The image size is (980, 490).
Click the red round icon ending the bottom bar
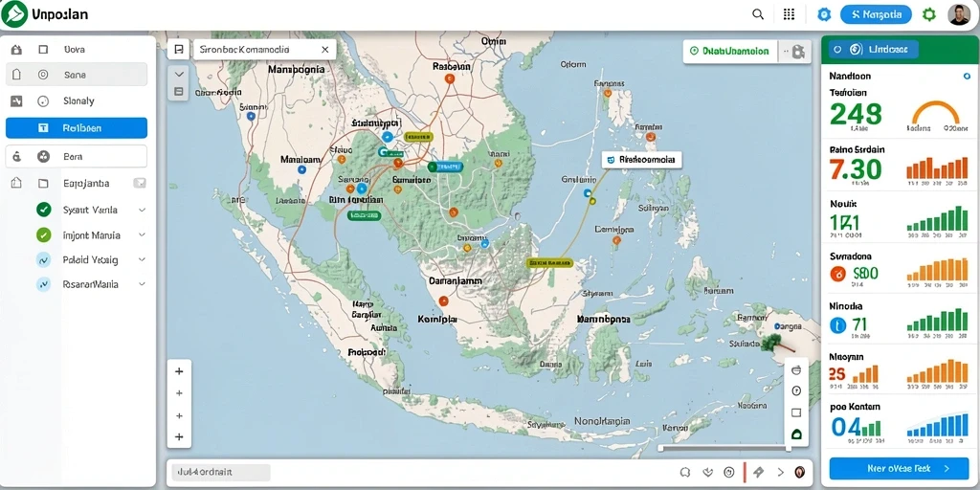799,472
